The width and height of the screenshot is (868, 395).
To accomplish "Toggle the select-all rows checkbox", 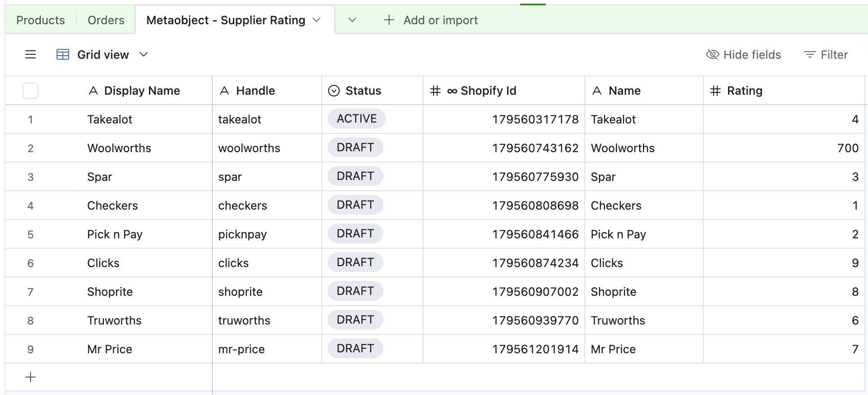I will pos(31,91).
